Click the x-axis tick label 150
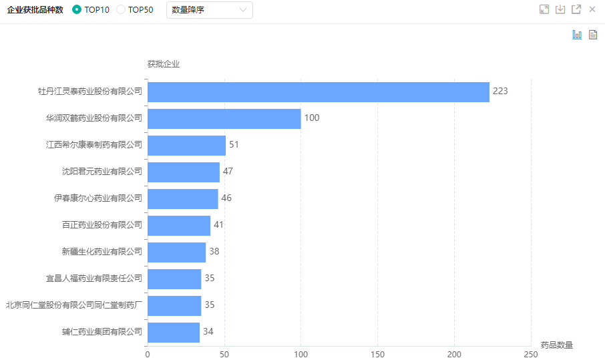 (x=377, y=355)
